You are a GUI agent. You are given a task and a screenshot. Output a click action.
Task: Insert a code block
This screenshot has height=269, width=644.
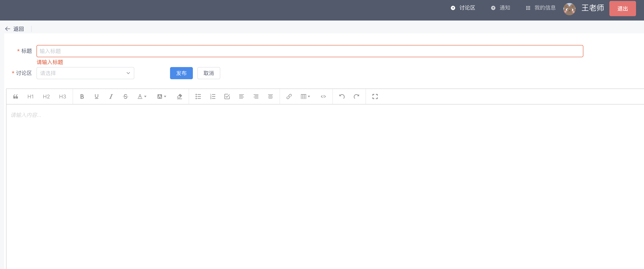click(323, 96)
